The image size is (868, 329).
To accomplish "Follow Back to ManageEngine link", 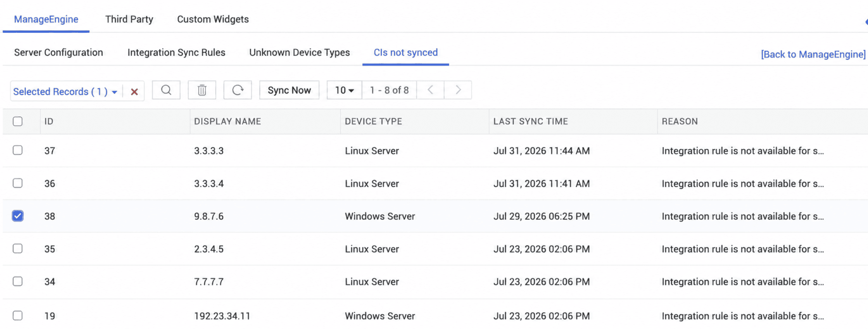I will pyautogui.click(x=813, y=54).
